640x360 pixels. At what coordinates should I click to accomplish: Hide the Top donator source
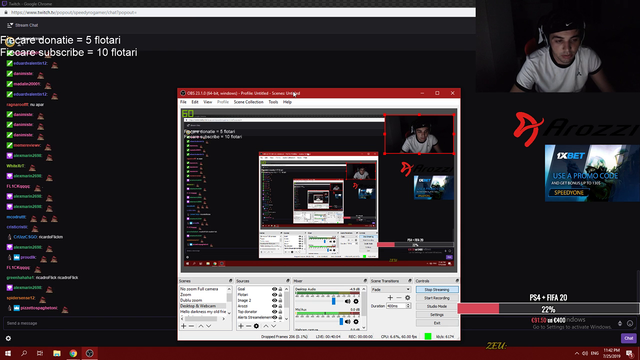point(274,312)
